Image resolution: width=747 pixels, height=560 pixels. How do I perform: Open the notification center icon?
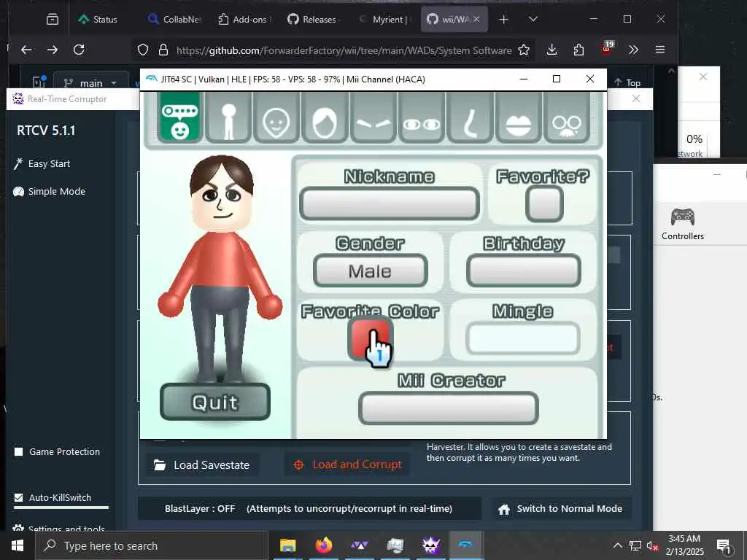point(724,545)
